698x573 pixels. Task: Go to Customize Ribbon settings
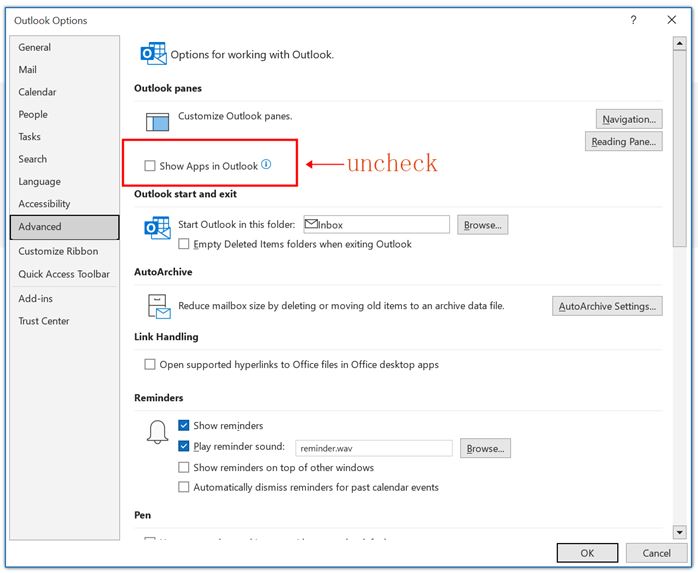pos(65,251)
